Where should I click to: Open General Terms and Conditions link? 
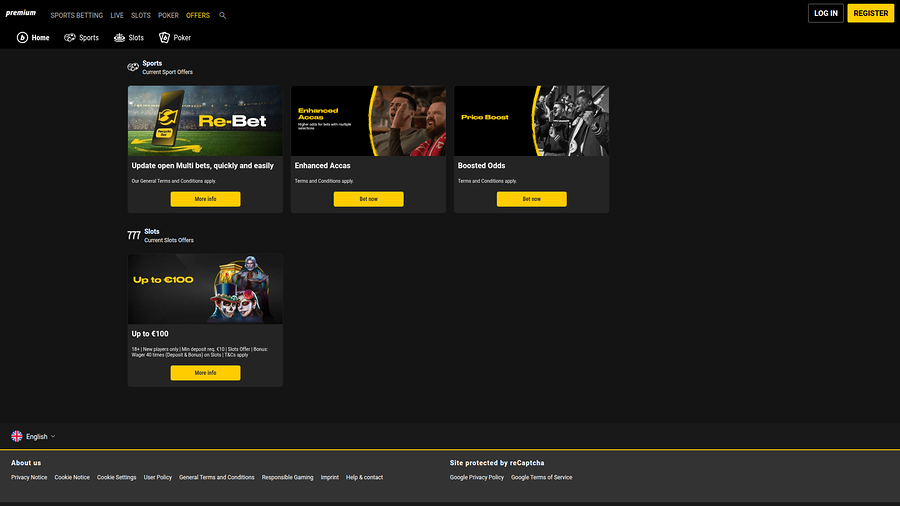click(x=216, y=477)
